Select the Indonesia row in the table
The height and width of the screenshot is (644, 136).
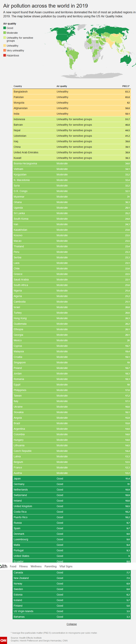(71, 119)
